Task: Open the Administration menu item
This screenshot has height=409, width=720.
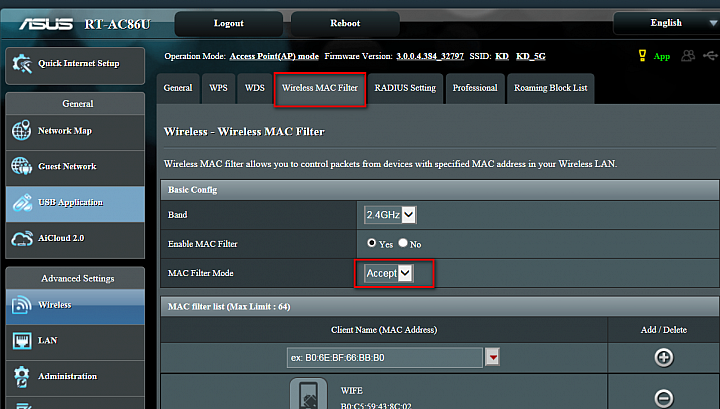Action: [75, 378]
